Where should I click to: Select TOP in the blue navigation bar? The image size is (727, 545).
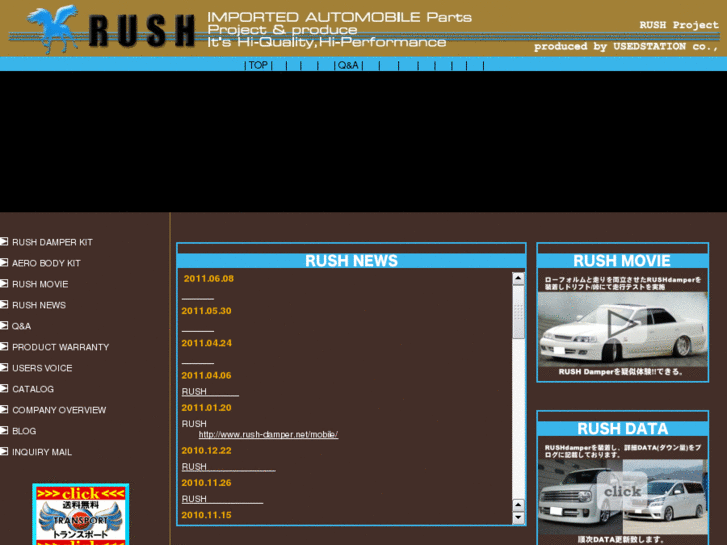[258, 65]
